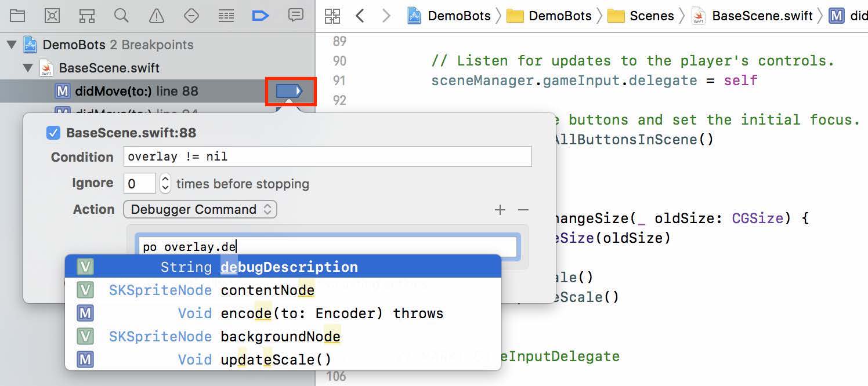
Task: Click the Ignore count field
Action: tap(140, 184)
